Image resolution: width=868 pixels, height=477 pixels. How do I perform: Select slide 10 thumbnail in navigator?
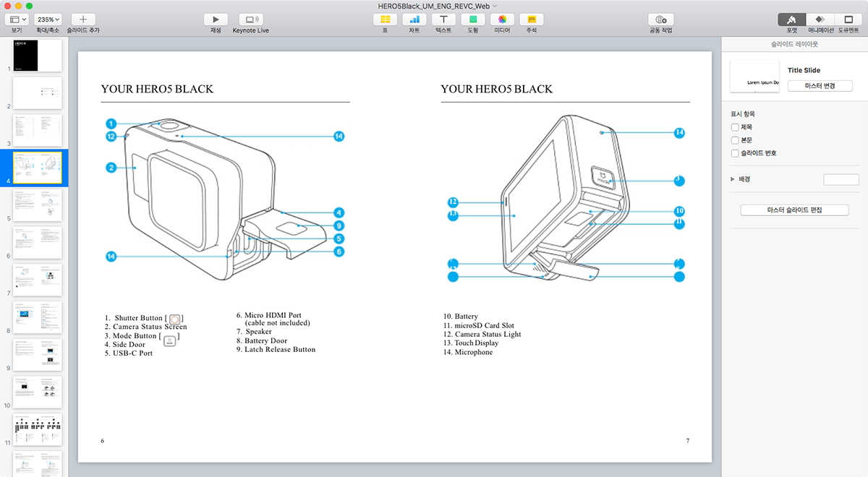coord(38,392)
